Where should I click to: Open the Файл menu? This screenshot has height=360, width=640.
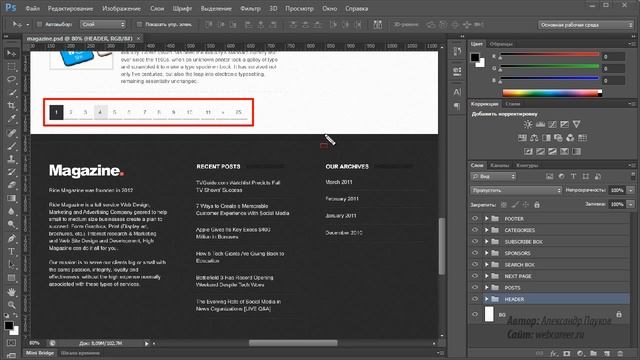32,8
